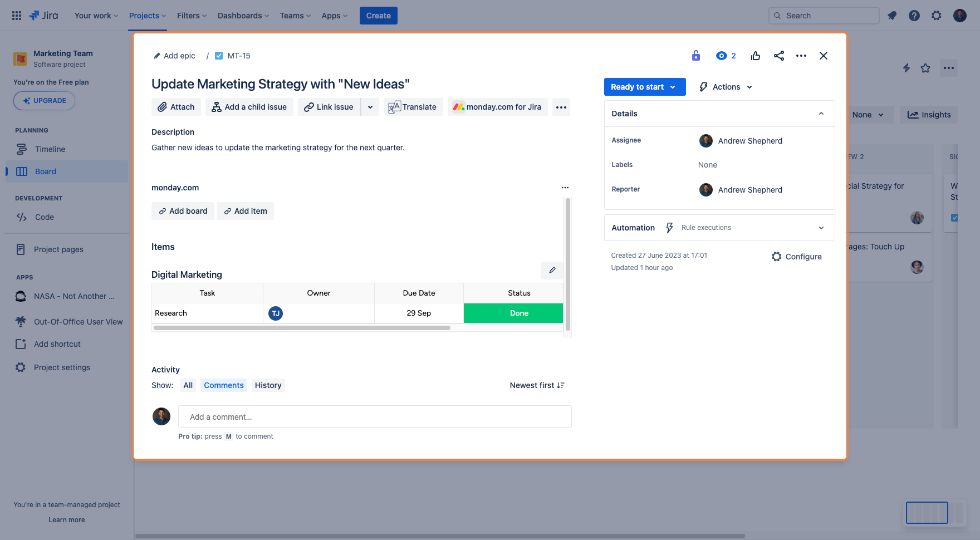Open the help question mark icon
The image size is (980, 540).
click(914, 16)
